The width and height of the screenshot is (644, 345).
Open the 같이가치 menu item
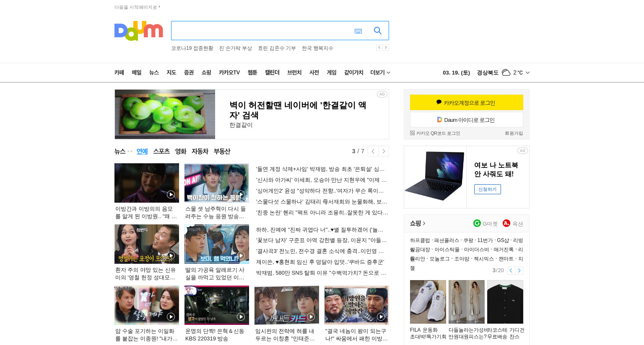[354, 72]
